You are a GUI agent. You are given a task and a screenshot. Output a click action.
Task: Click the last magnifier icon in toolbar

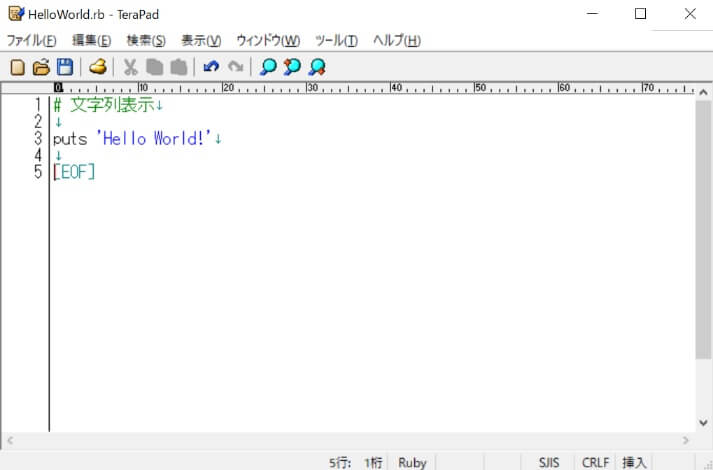click(x=317, y=68)
